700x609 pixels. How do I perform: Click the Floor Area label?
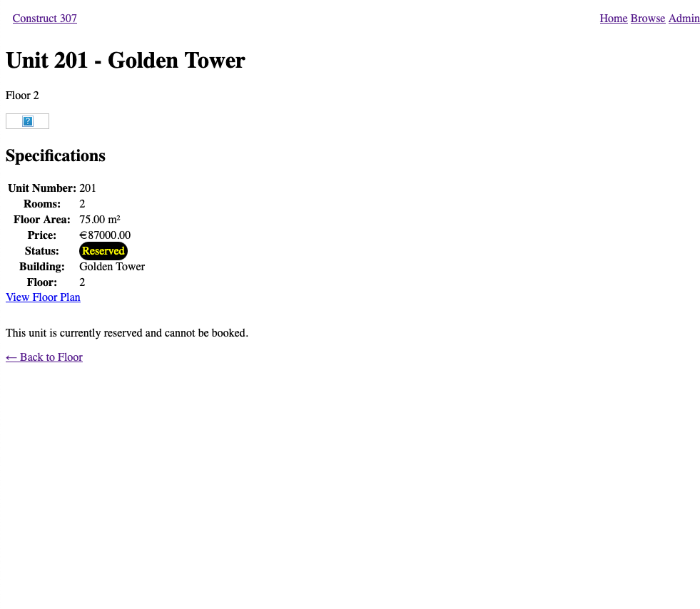(42, 220)
